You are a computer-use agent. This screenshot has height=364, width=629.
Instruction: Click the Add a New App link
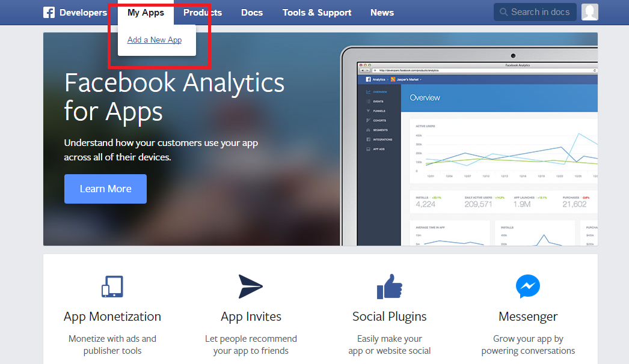[x=155, y=40]
